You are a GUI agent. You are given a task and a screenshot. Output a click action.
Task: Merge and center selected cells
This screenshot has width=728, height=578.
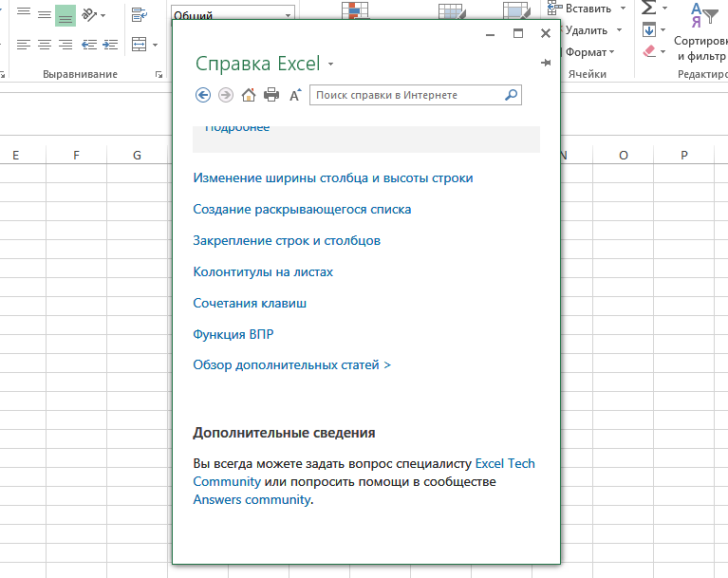pos(139,45)
